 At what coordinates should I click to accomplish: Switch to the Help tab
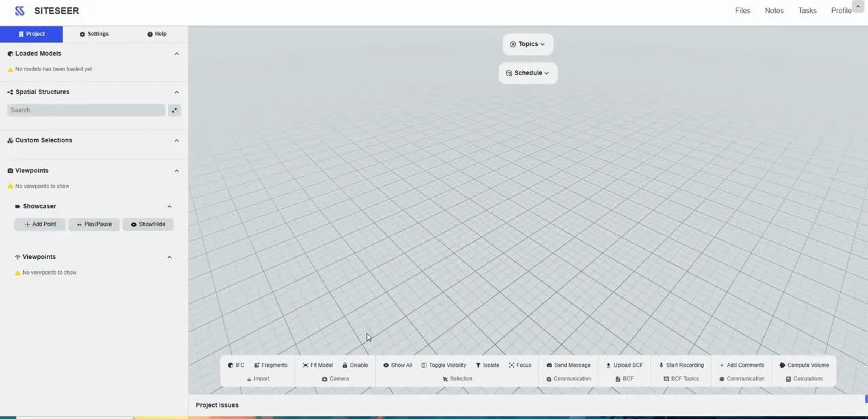click(x=157, y=34)
